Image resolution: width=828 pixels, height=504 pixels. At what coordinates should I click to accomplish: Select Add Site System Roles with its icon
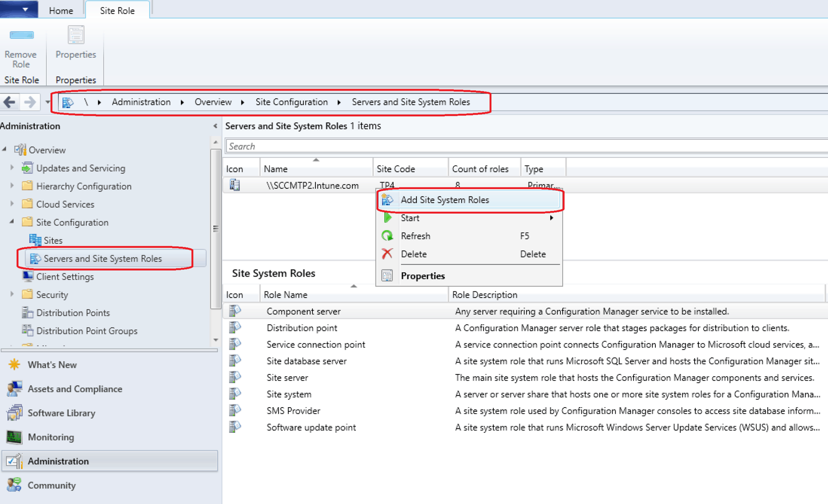tap(444, 200)
